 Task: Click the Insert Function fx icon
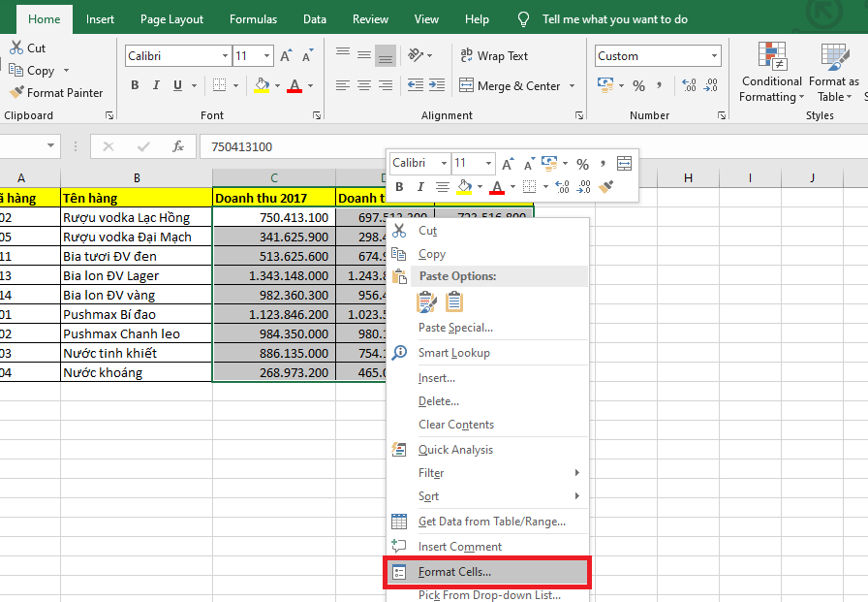pyautogui.click(x=178, y=146)
